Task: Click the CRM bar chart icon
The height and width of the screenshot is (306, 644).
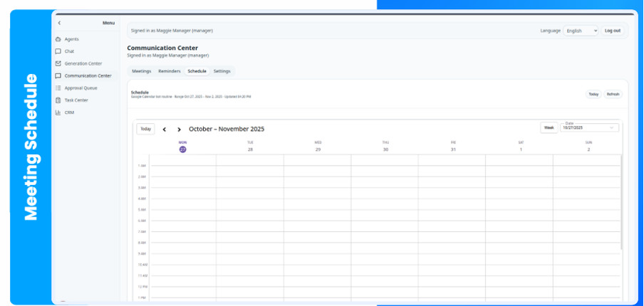Action: click(x=58, y=112)
